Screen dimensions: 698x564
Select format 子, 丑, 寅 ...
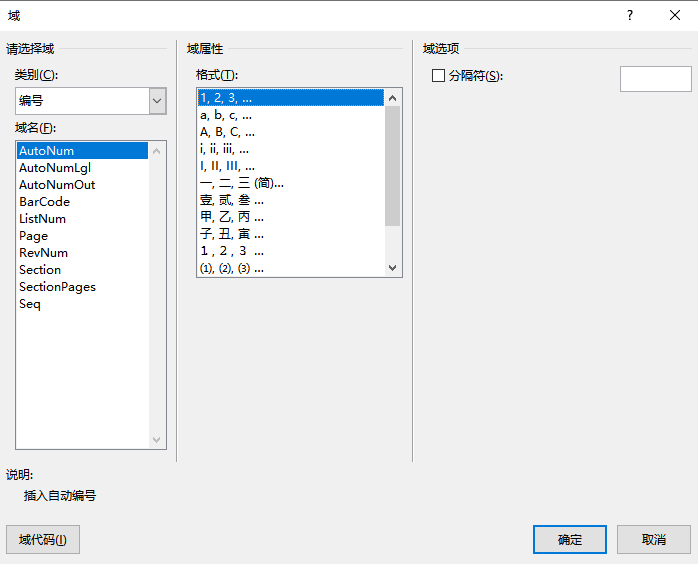tap(291, 234)
